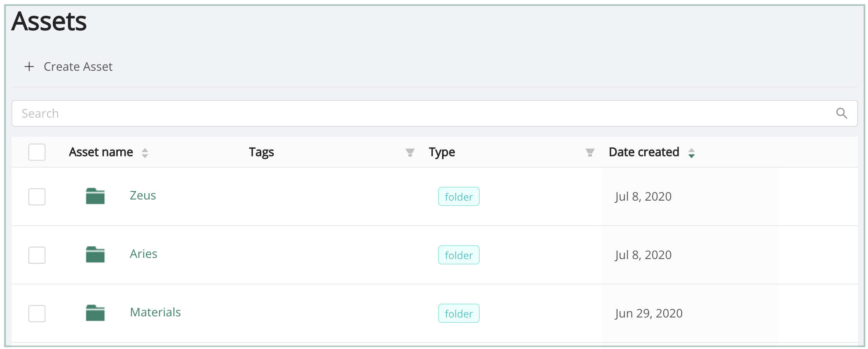Select the Aries row checkbox
The width and height of the screenshot is (868, 349).
click(x=37, y=255)
